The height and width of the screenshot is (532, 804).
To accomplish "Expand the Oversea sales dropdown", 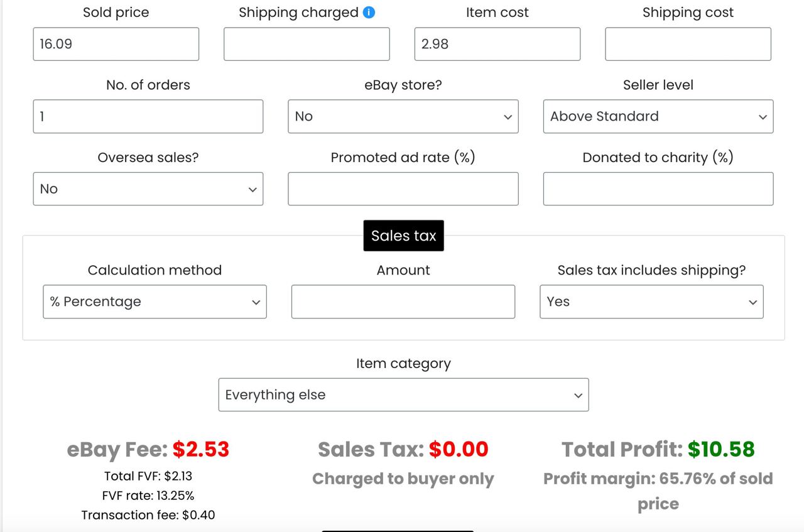I will [148, 189].
